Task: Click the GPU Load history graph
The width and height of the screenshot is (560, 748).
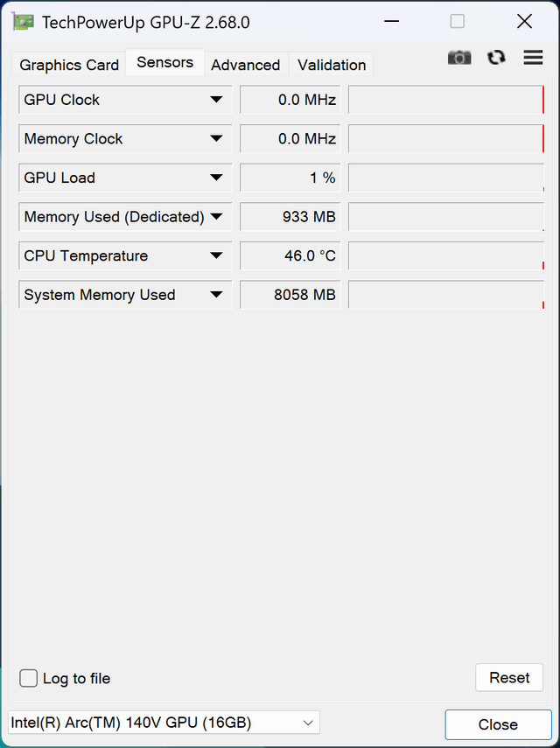Action: pyautogui.click(x=446, y=178)
